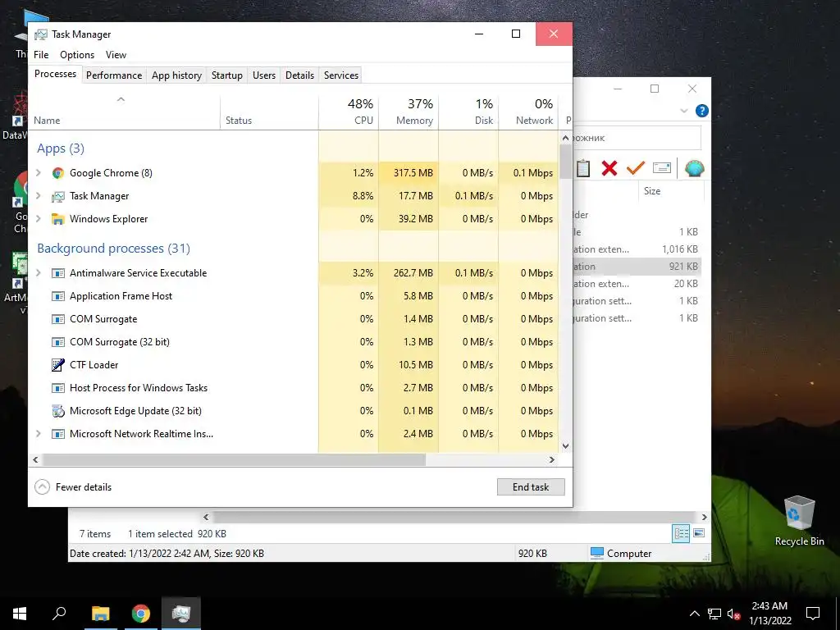Show hidden tray icons chevron

click(x=694, y=614)
